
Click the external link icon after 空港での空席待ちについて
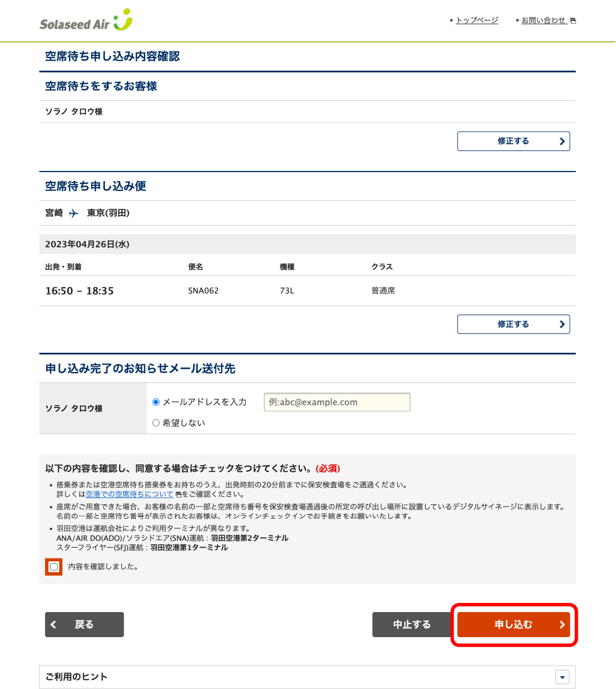(178, 495)
